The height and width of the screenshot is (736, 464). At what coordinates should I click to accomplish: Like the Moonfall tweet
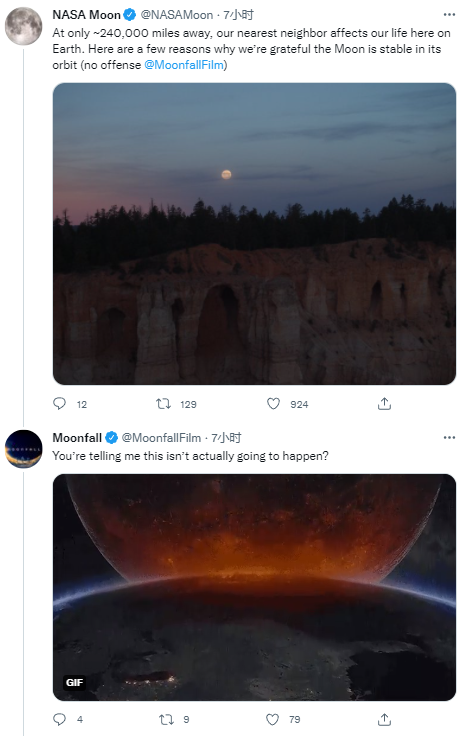point(273,719)
